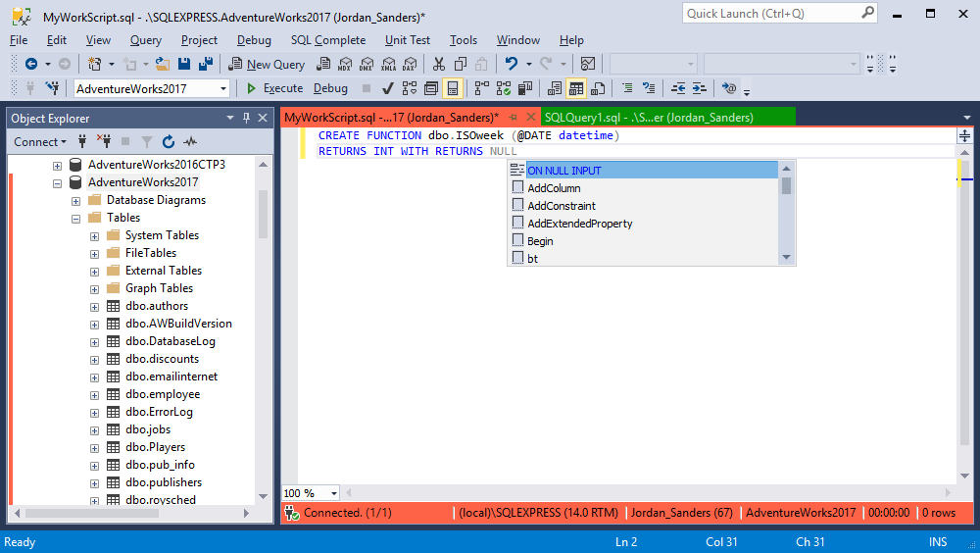This screenshot has height=553, width=980.
Task: Click the Analysis Services MDX Query icon
Action: 345,64
